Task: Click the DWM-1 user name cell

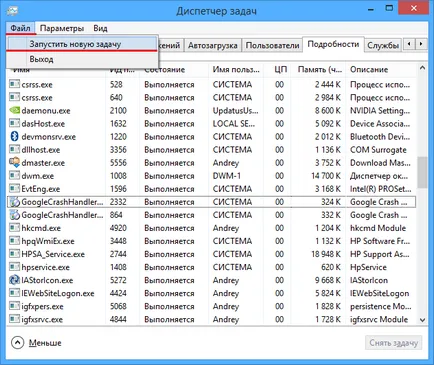Action: (227, 176)
